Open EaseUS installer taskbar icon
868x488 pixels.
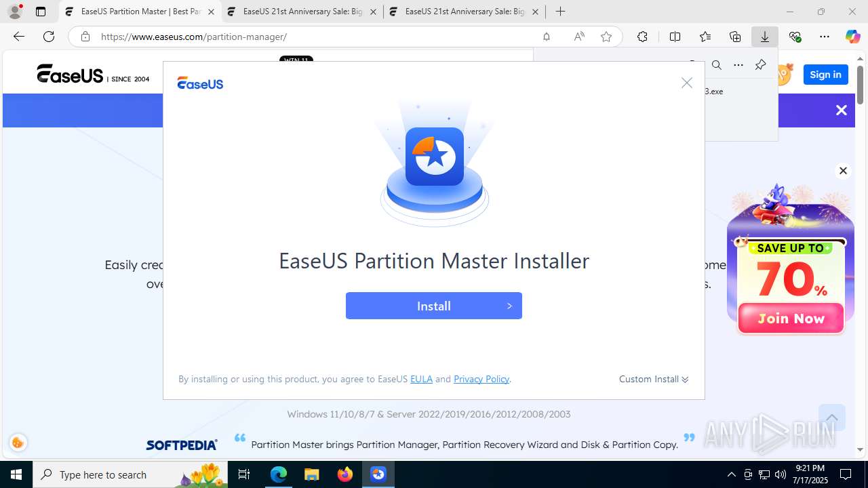[x=378, y=474]
